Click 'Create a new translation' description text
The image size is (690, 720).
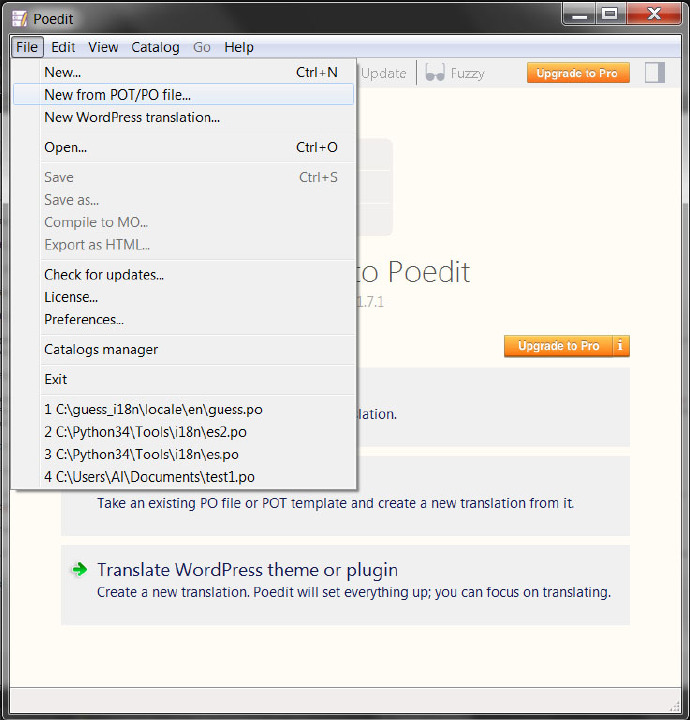coord(354,592)
